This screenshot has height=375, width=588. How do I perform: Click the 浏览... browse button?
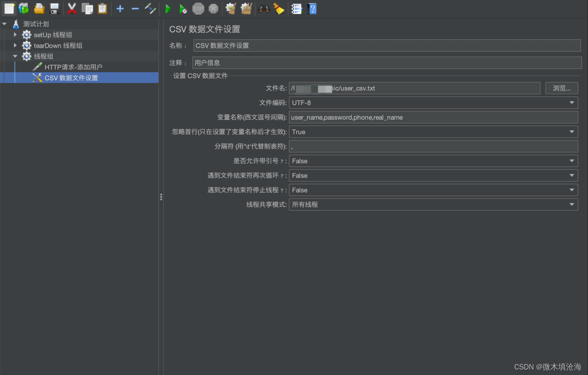[x=562, y=88]
